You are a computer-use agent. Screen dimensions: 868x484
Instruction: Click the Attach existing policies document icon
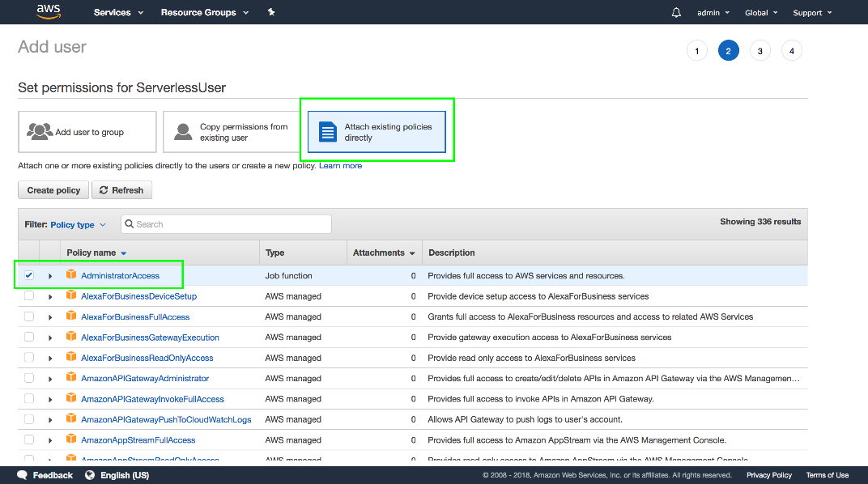pos(327,132)
